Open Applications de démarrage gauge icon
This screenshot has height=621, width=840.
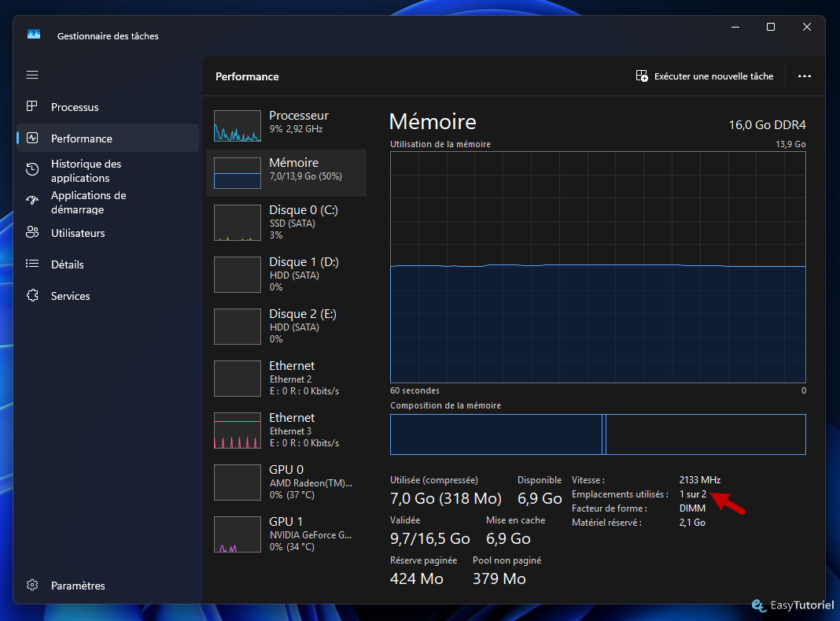pyautogui.click(x=32, y=201)
